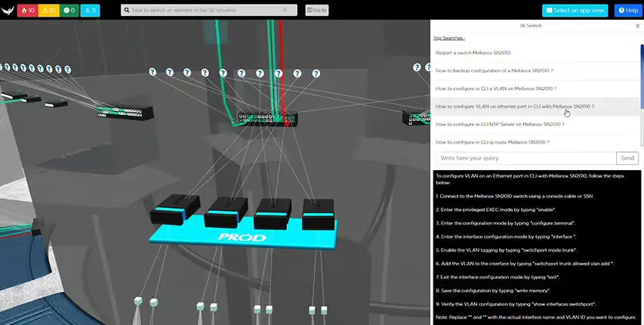
Task: Click the 'Write here your query' field
Action: tap(525, 159)
